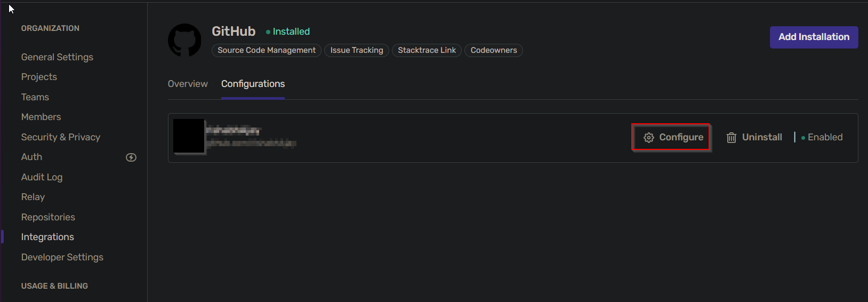Open General Settings in sidebar
Viewport: 868px width, 302px height.
[57, 57]
